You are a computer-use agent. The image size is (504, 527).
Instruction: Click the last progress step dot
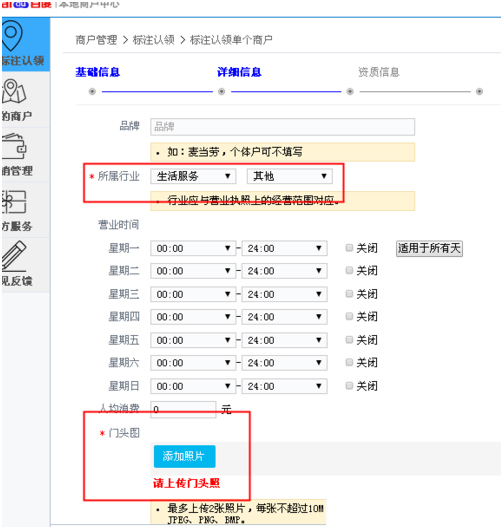[x=479, y=91]
